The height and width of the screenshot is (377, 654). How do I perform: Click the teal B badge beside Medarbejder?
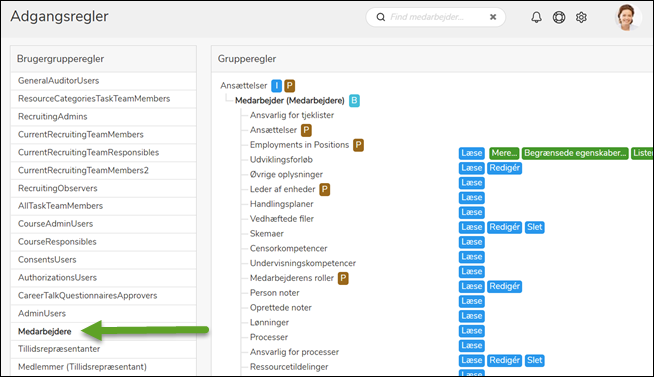pos(354,101)
